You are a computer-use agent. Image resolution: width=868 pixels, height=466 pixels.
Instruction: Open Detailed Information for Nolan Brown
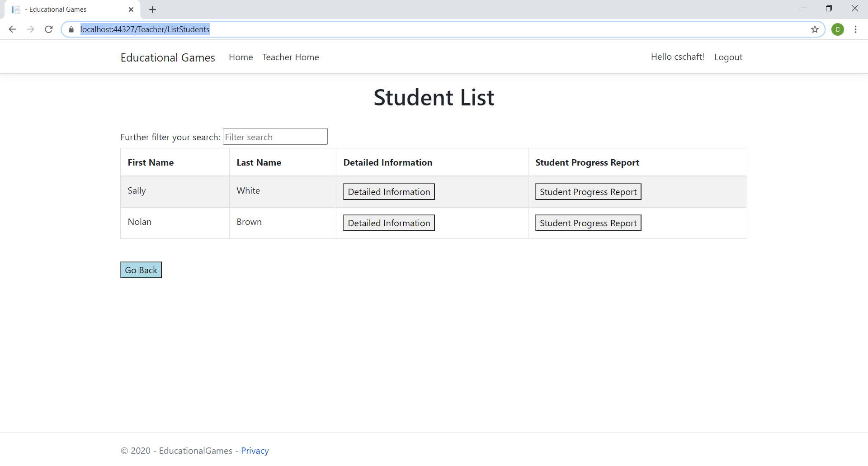coord(389,223)
